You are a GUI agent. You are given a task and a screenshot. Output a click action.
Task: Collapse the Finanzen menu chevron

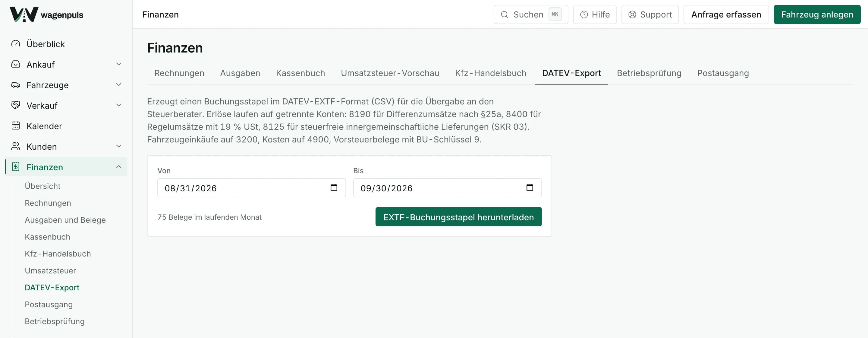click(119, 167)
